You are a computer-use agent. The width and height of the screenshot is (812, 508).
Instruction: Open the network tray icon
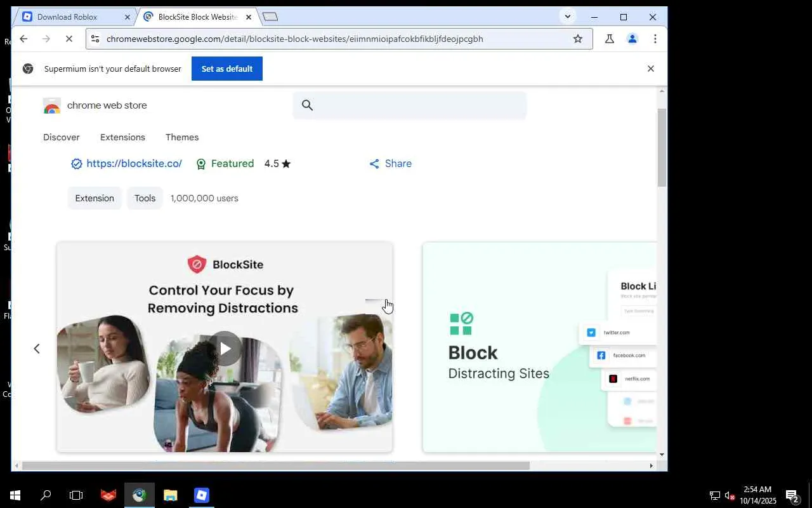pyautogui.click(x=715, y=496)
